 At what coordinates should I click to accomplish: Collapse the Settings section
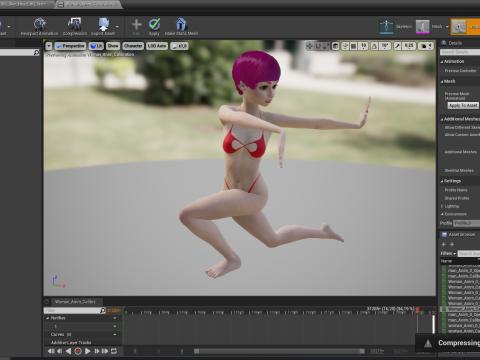pos(442,181)
